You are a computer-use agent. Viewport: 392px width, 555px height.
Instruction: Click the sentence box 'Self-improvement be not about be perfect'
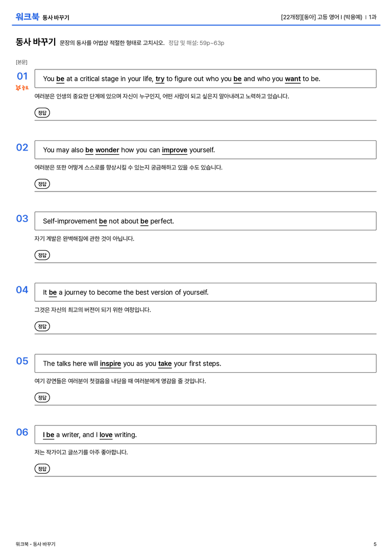tap(205, 221)
